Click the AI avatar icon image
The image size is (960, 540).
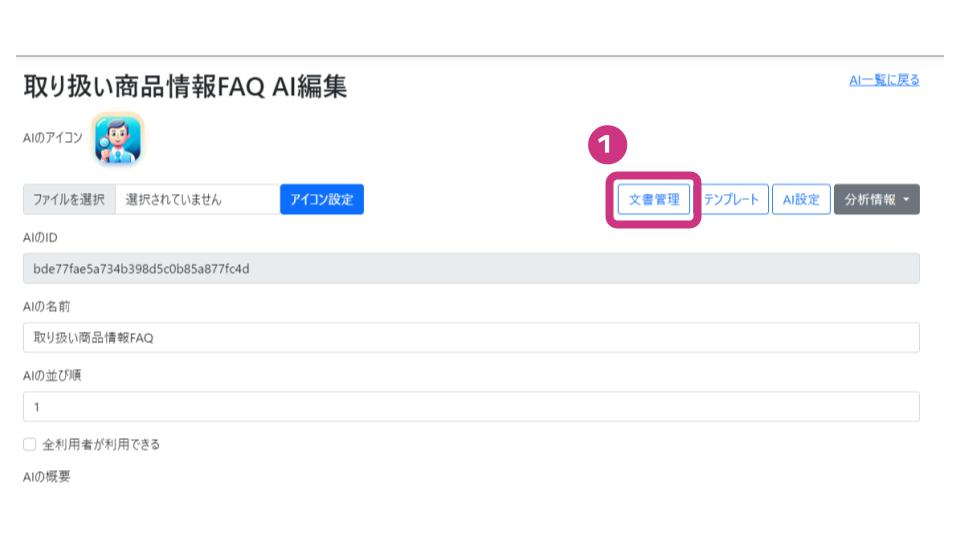(x=118, y=139)
